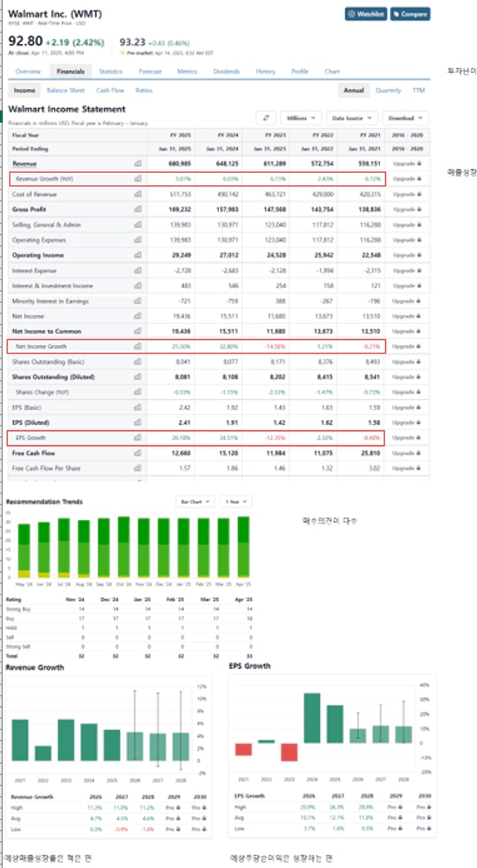The width and height of the screenshot is (477, 868).
Task: Open chart icon for EPS Growth row
Action: (x=137, y=437)
